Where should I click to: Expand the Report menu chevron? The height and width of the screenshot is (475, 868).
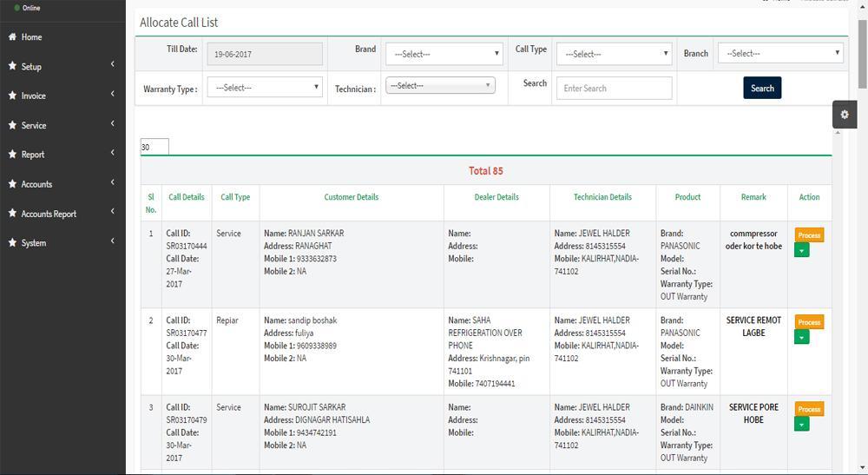[x=112, y=152]
